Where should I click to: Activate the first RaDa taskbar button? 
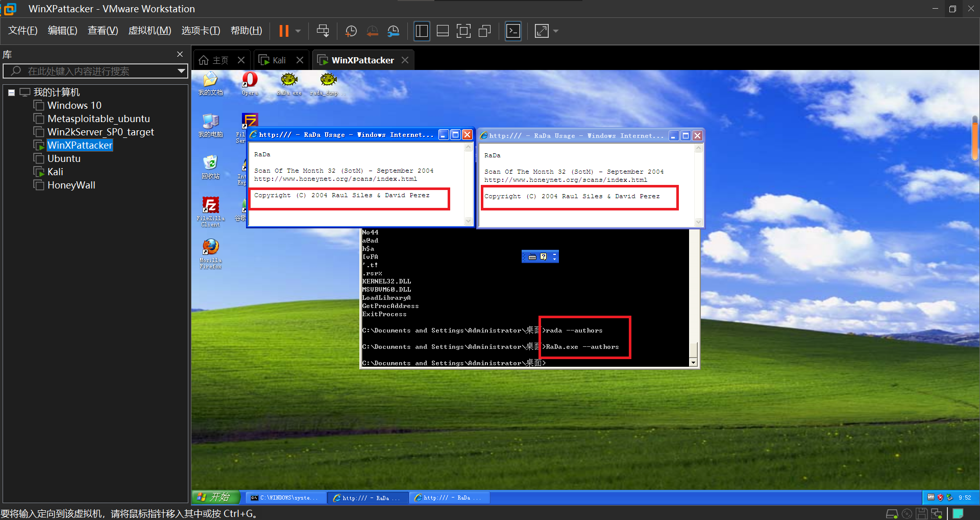coord(367,498)
